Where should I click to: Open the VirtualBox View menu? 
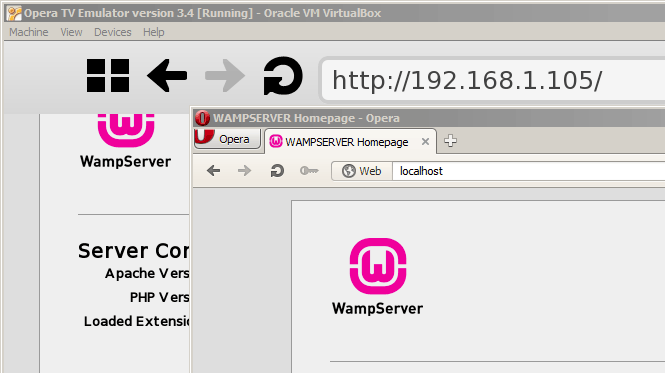pyautogui.click(x=71, y=32)
